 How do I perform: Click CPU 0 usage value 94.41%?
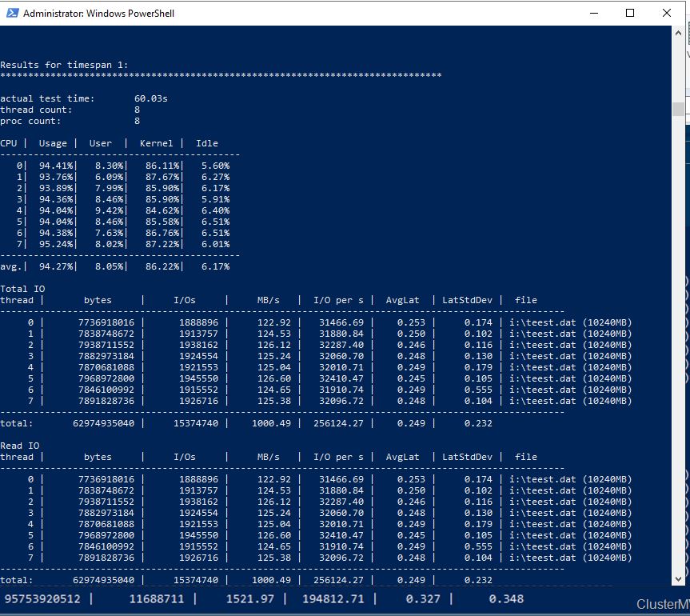(56, 166)
